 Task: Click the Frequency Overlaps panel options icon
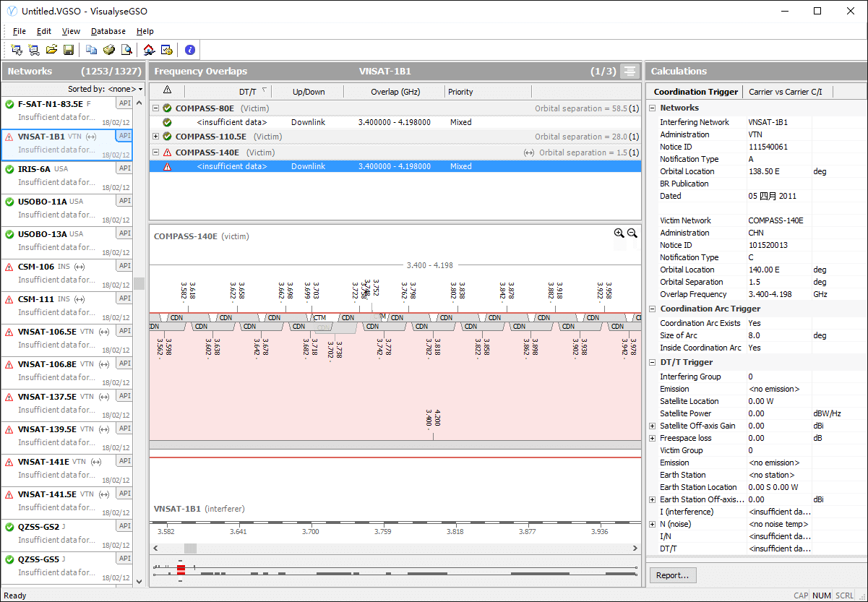630,71
